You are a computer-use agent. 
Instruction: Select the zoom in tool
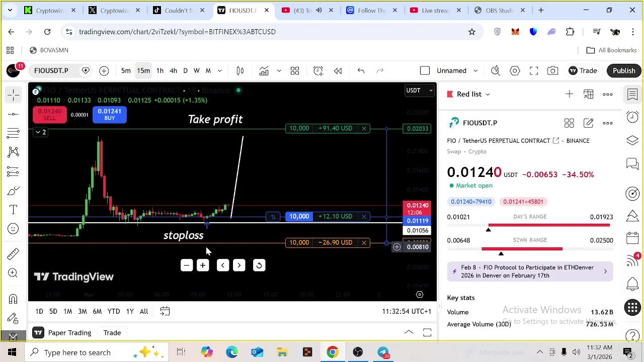pyautogui.click(x=14, y=273)
